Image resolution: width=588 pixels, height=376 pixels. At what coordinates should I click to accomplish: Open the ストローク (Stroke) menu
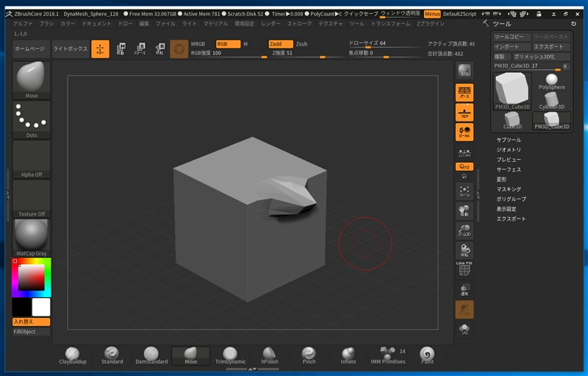click(x=299, y=24)
